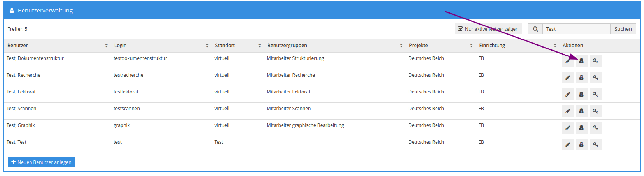Click the magnifying glass search icon

[x=535, y=29]
